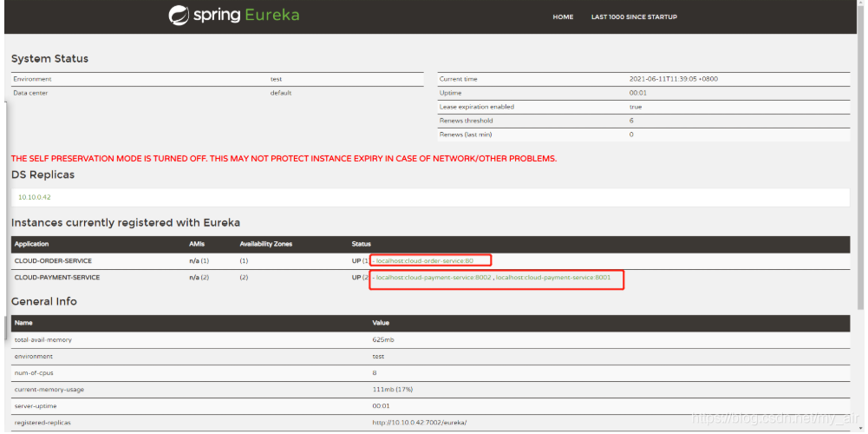Open localhost:cloud-payment-service:8001 instance link
The width and height of the screenshot is (868, 434).
click(x=553, y=277)
